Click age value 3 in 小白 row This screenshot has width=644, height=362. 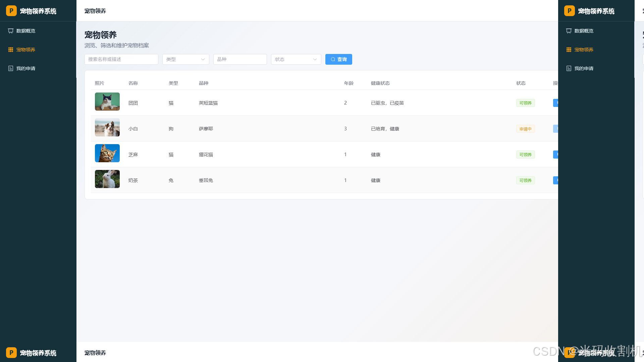(x=345, y=129)
